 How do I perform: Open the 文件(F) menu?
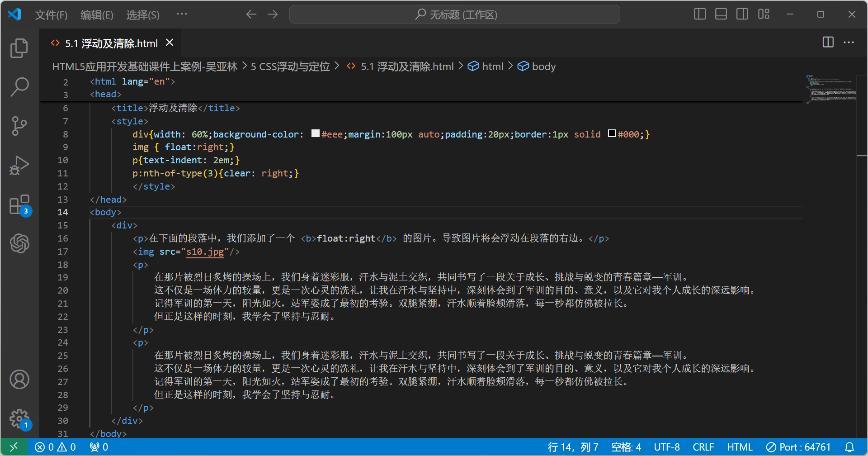click(x=51, y=15)
